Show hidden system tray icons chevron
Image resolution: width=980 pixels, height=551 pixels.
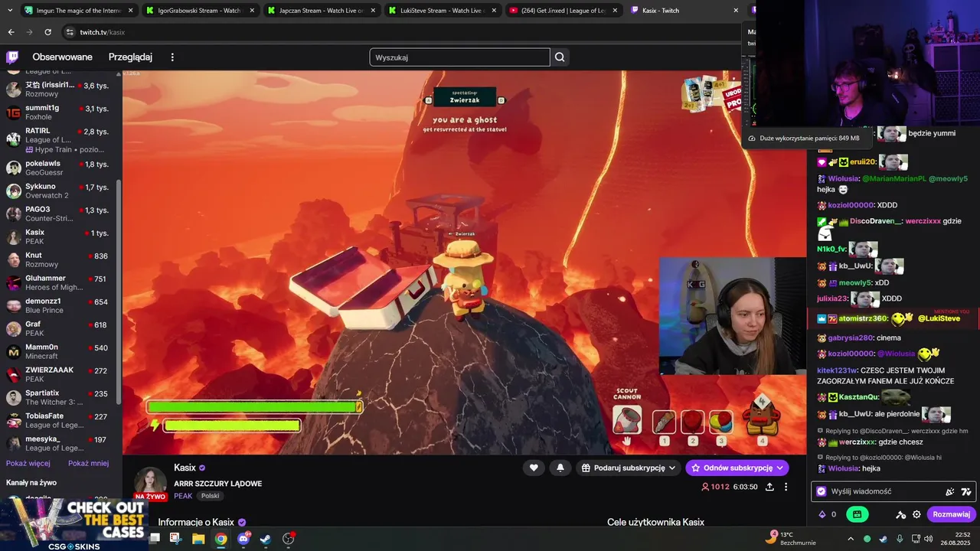[850, 539]
